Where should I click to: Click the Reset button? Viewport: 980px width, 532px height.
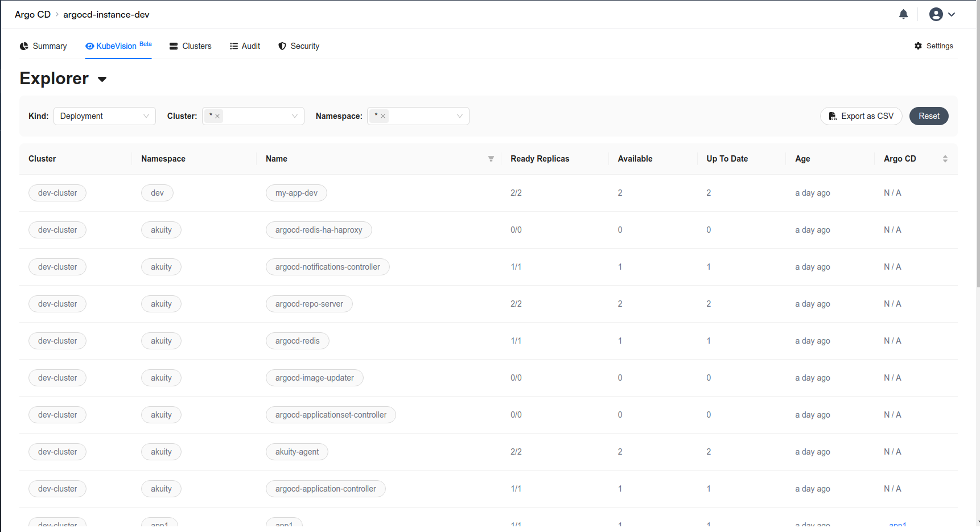click(x=929, y=116)
